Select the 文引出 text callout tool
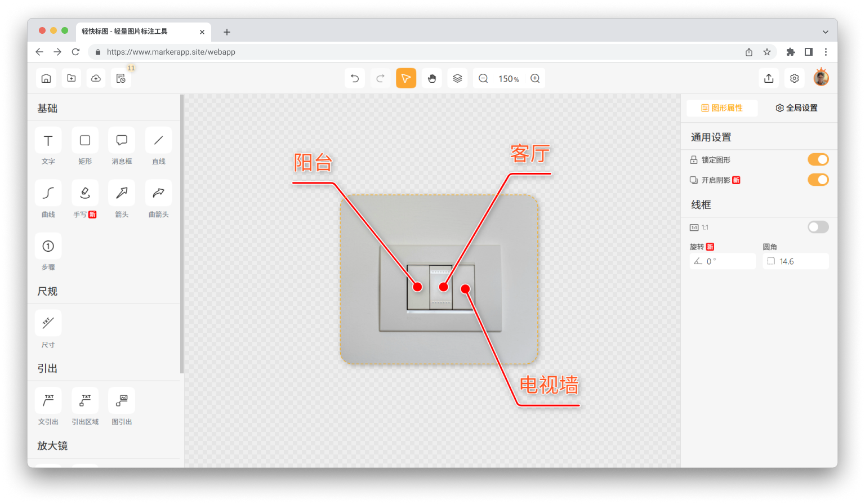Image resolution: width=865 pixels, height=504 pixels. [x=48, y=400]
